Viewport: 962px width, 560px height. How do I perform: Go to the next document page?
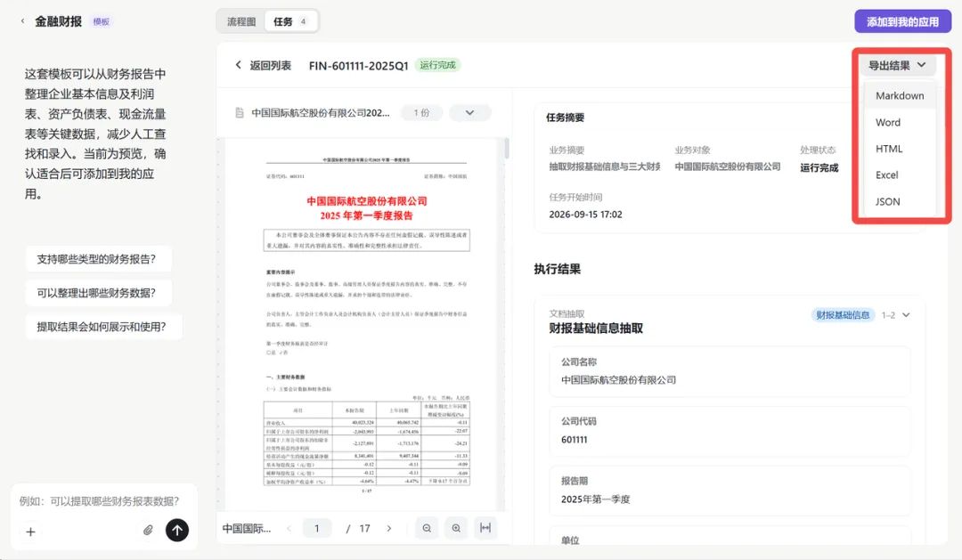point(389,528)
